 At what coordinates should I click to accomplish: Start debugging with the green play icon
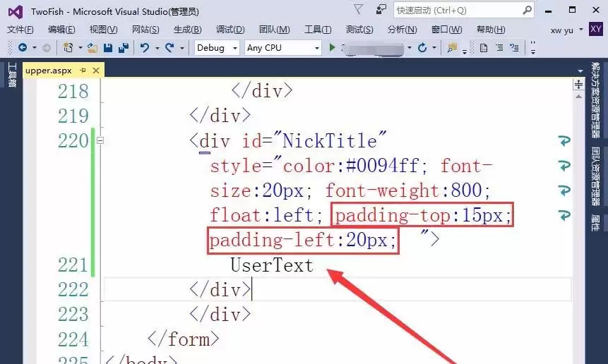[x=332, y=48]
